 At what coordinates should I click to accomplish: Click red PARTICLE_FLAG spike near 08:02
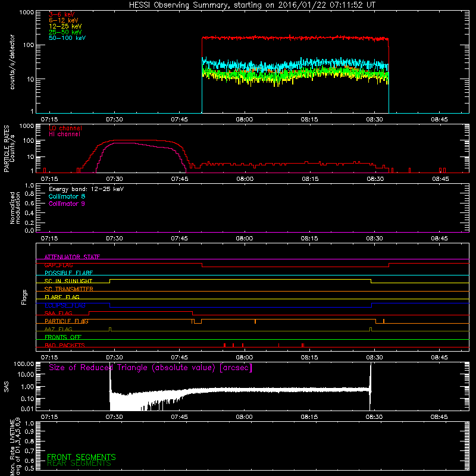[x=255, y=321]
